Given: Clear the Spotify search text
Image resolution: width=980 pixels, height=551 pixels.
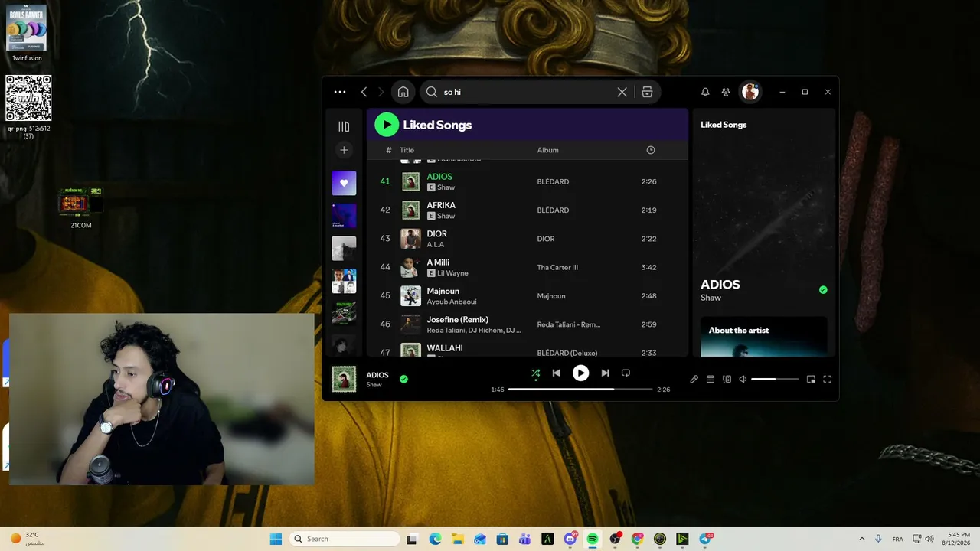Looking at the screenshot, I should point(622,92).
